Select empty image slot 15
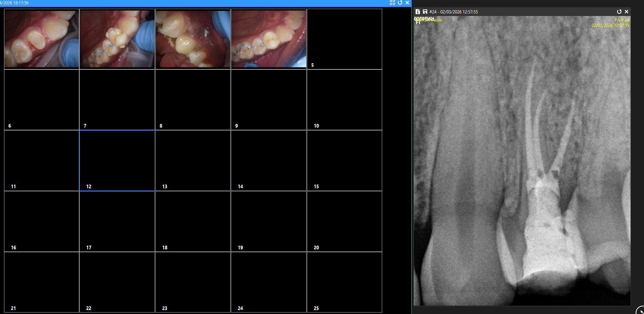 tap(344, 160)
